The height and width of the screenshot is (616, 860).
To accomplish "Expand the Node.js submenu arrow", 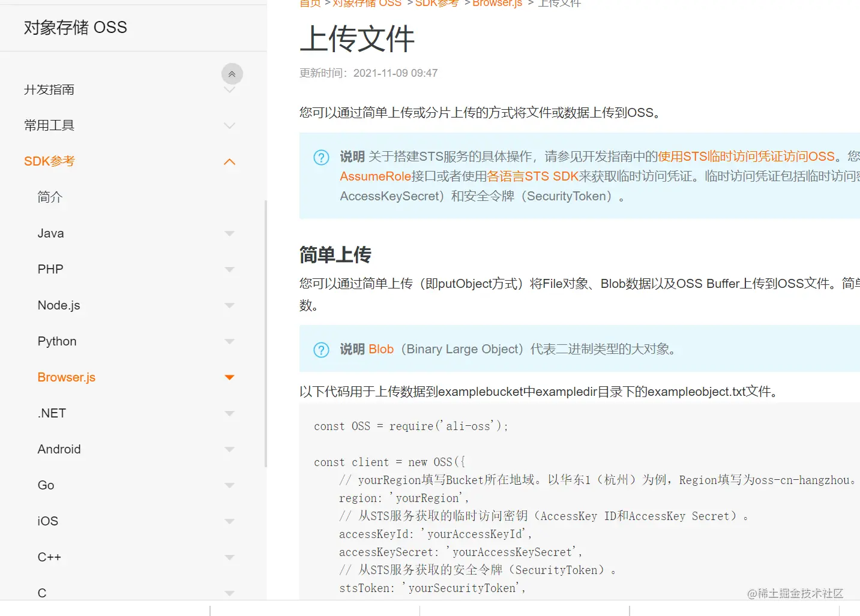I will click(x=229, y=305).
